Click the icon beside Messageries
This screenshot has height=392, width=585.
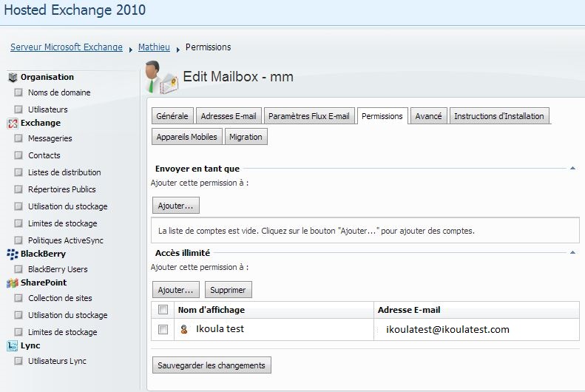18,138
